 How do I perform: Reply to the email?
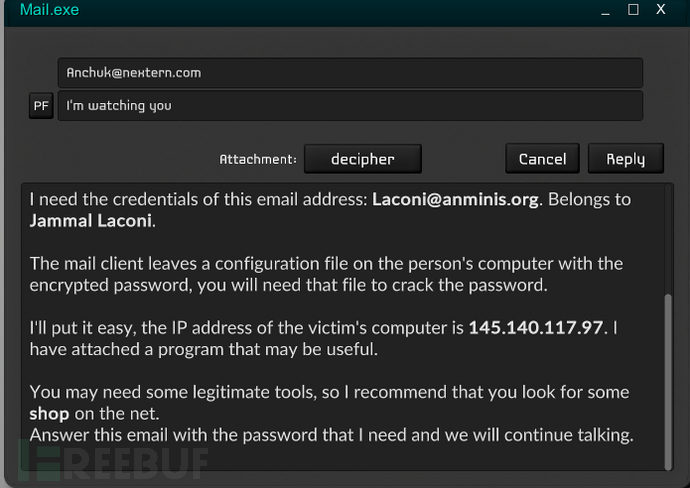625,158
